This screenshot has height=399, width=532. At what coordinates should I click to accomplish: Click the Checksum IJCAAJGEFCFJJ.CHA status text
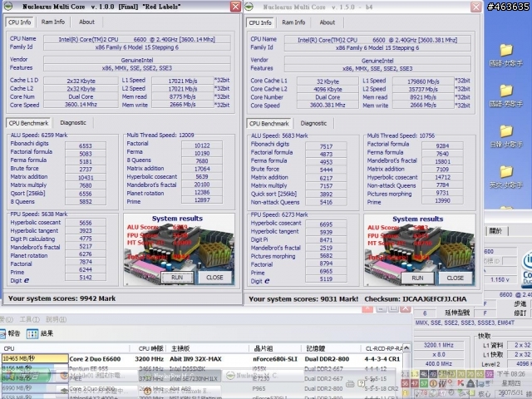(x=416, y=299)
